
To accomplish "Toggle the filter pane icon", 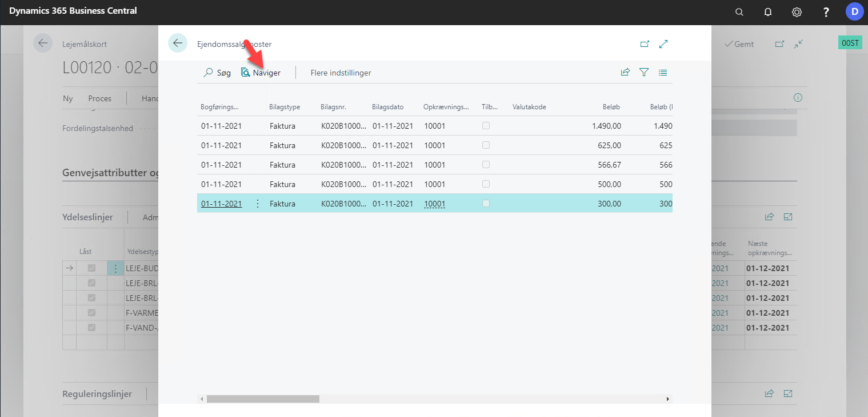I will (644, 72).
